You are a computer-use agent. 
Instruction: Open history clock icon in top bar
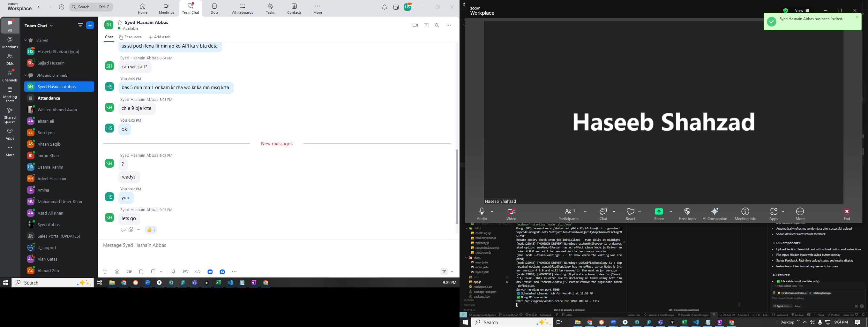[61, 7]
